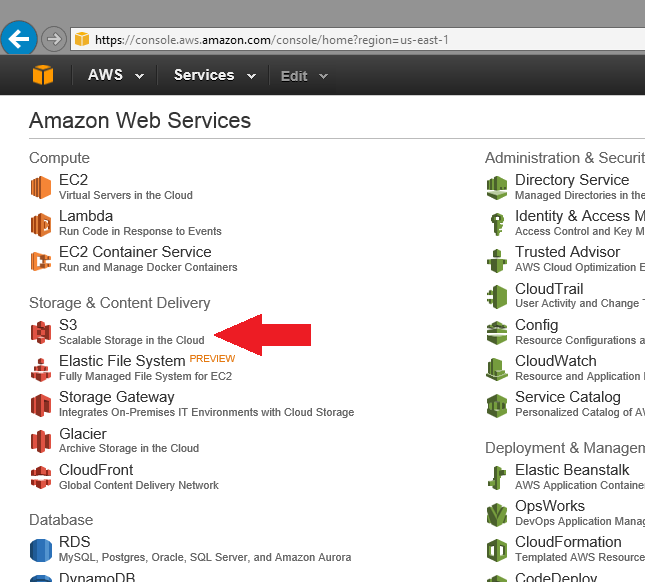Click the Elastic File System icon
645x582 pixels.
coord(41,369)
